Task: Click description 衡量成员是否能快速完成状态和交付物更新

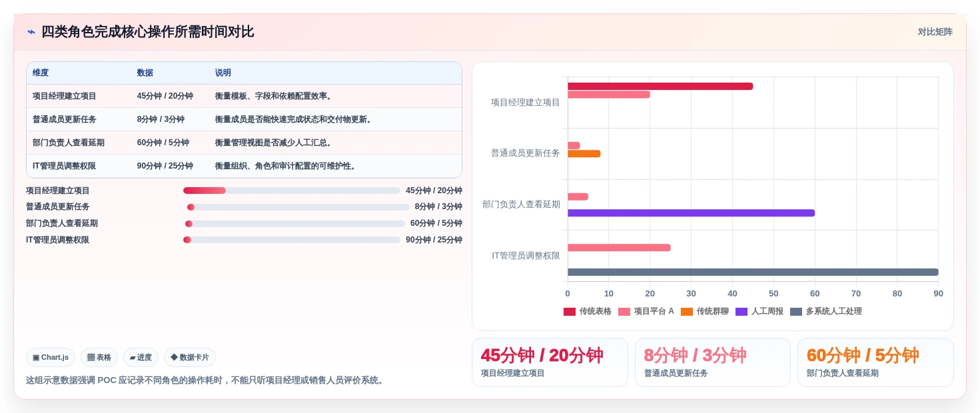Action: pos(294,119)
